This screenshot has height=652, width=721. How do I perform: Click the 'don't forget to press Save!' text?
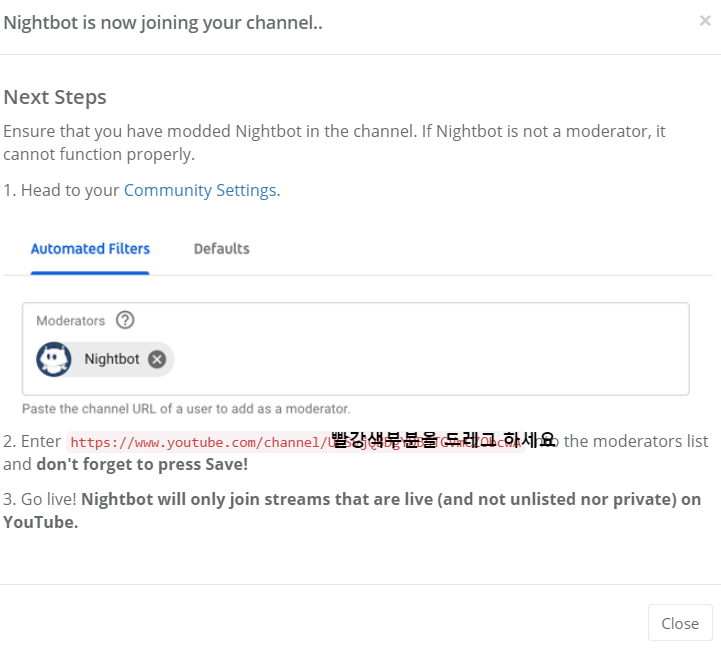tap(142, 464)
